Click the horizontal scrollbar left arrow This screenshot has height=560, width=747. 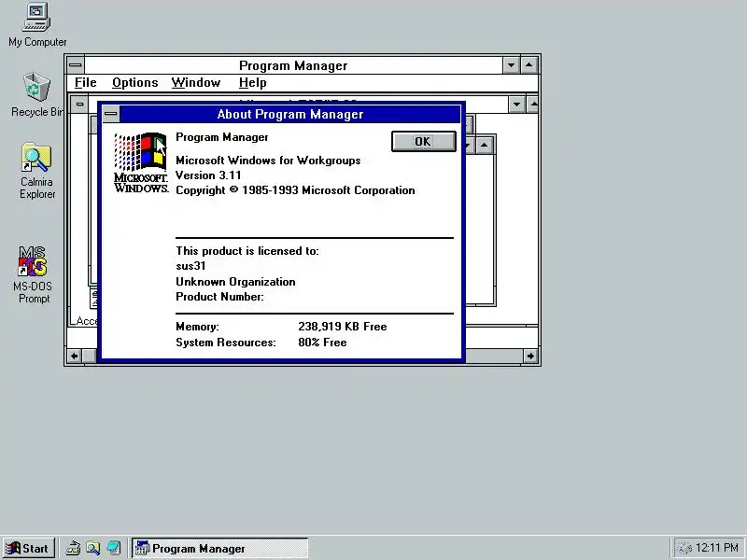75,357
